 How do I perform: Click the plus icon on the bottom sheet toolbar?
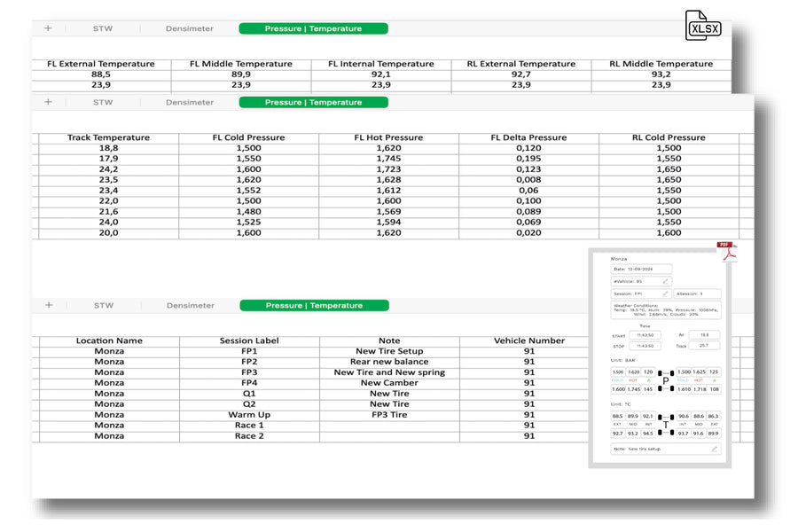pos(49,304)
